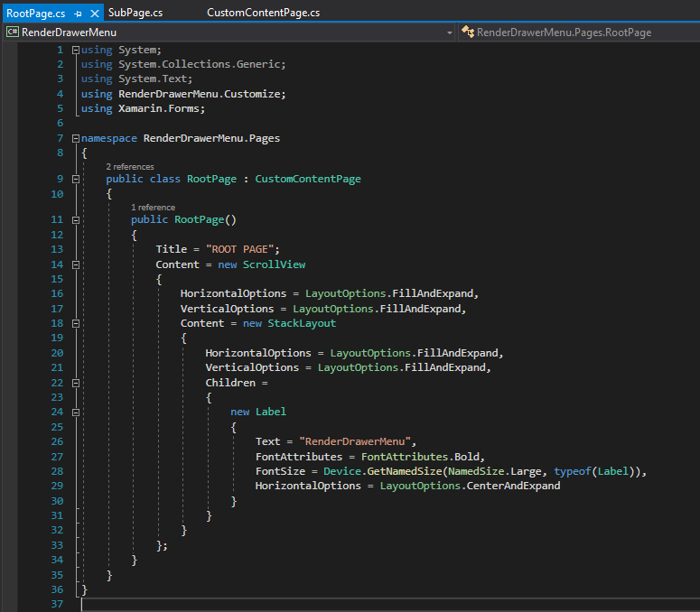Collapse the RootPage class region
The height and width of the screenshot is (612, 700).
point(76,180)
